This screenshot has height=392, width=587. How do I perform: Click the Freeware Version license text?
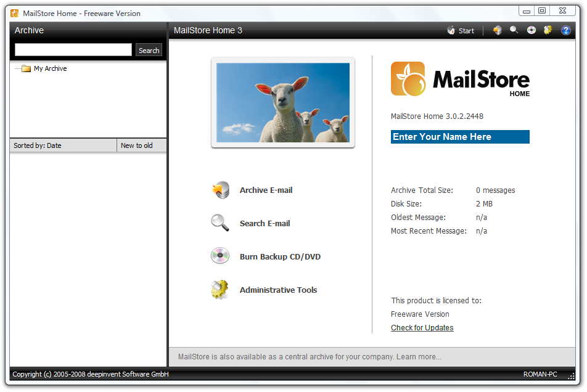420,314
